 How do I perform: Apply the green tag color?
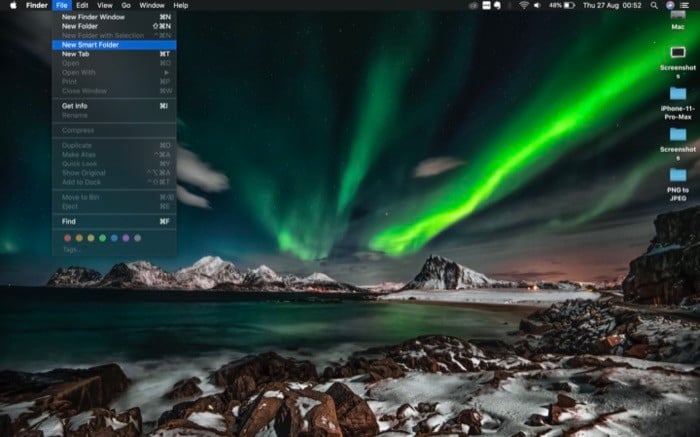tap(102, 238)
